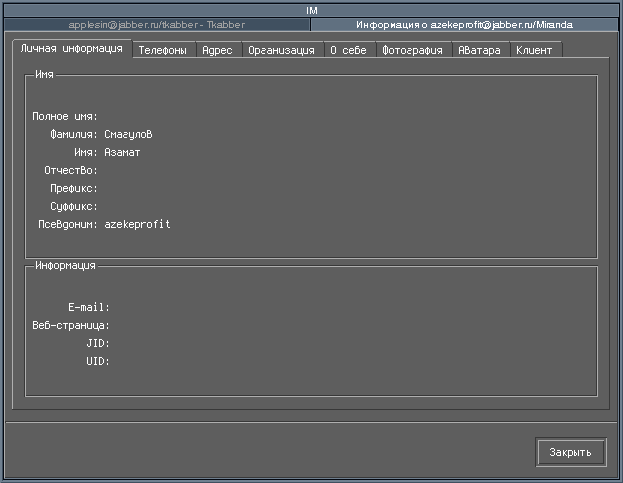Open the Аватара tab

click(x=479, y=50)
